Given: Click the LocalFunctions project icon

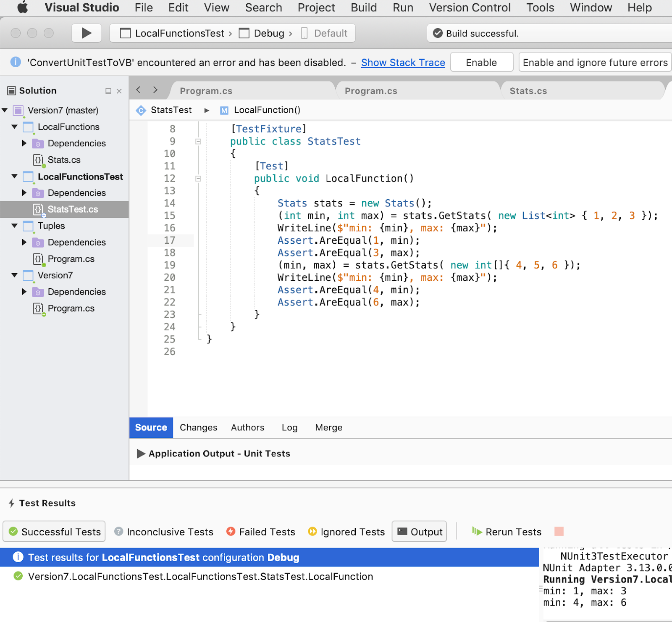Looking at the screenshot, I should pos(28,127).
